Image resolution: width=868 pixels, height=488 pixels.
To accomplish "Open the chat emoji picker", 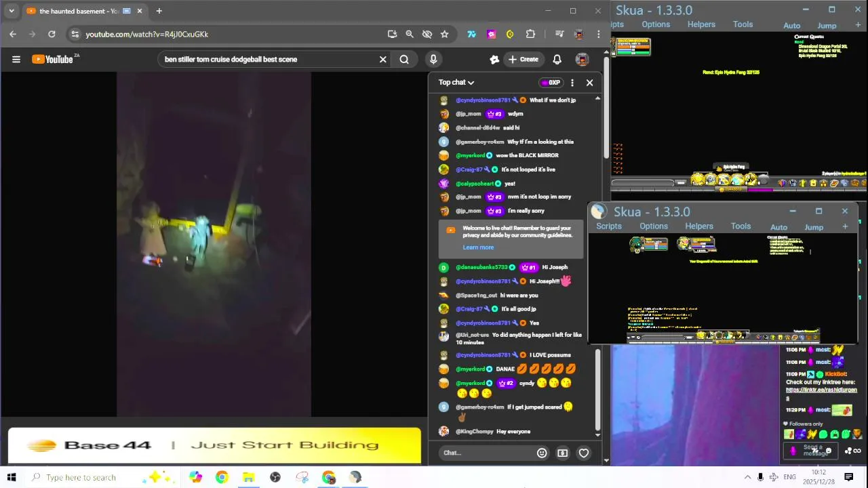I will coord(542,453).
